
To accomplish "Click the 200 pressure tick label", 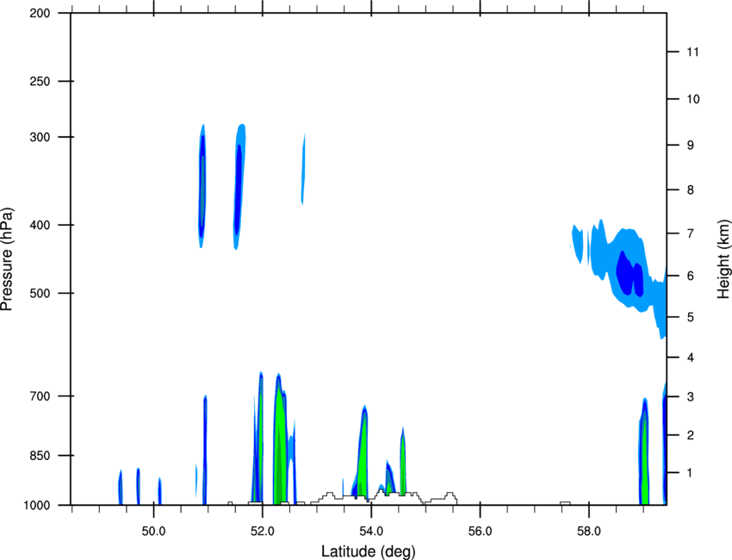I will [x=40, y=13].
